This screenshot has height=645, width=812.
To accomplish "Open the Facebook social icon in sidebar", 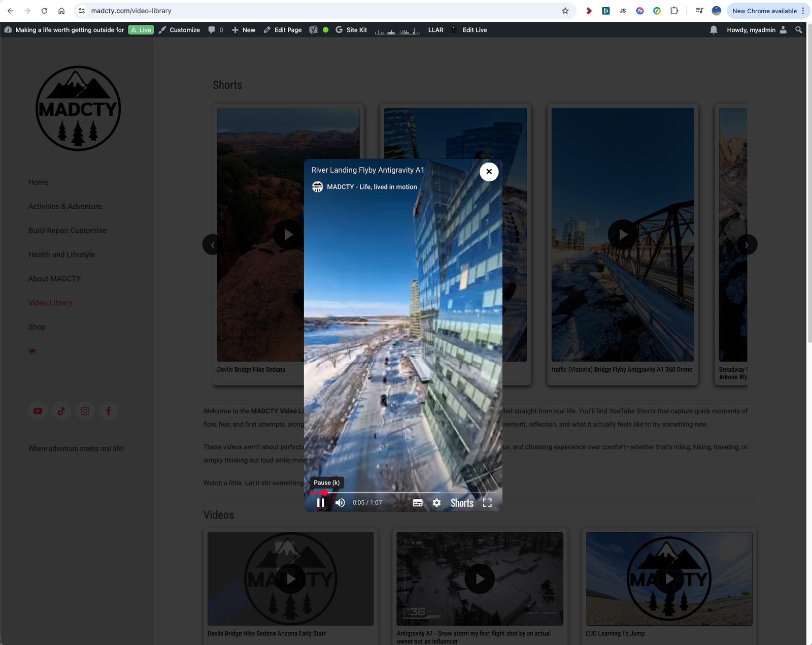I will [109, 411].
